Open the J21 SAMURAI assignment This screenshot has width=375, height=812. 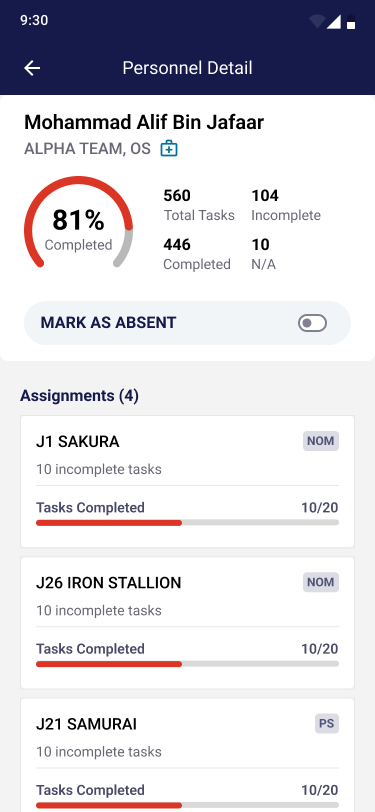188,755
